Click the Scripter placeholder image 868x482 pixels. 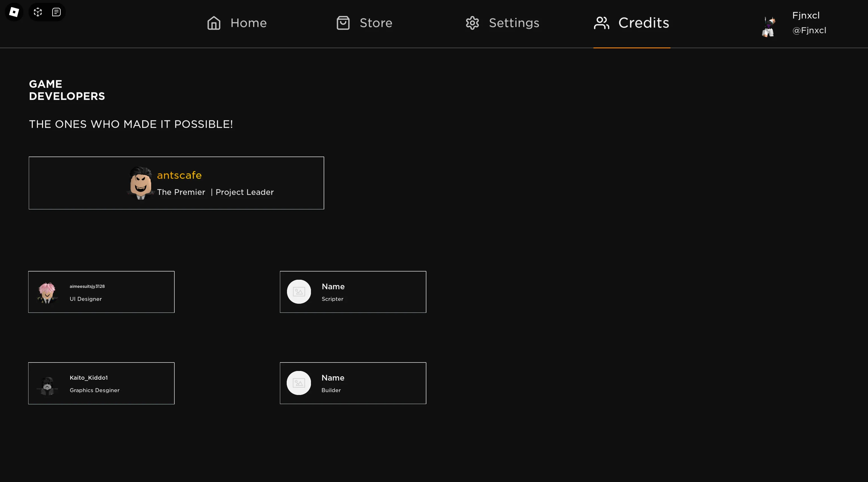point(299,292)
